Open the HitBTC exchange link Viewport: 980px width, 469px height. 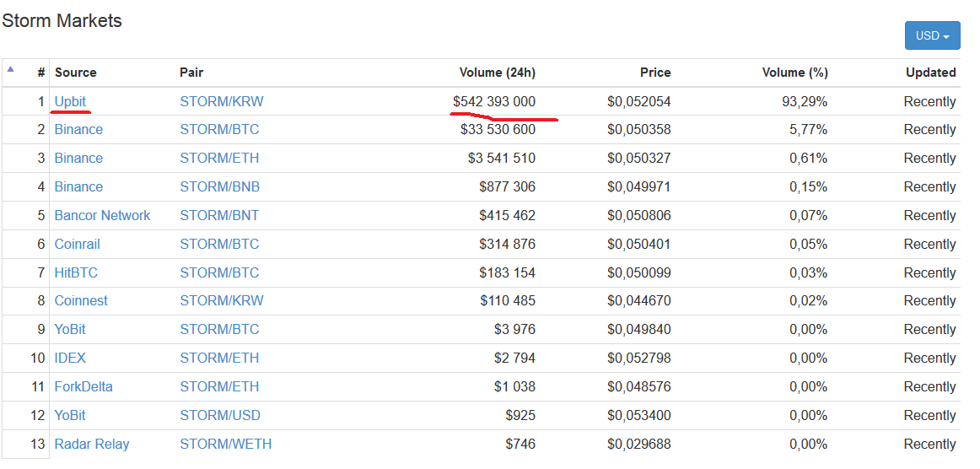pos(76,272)
